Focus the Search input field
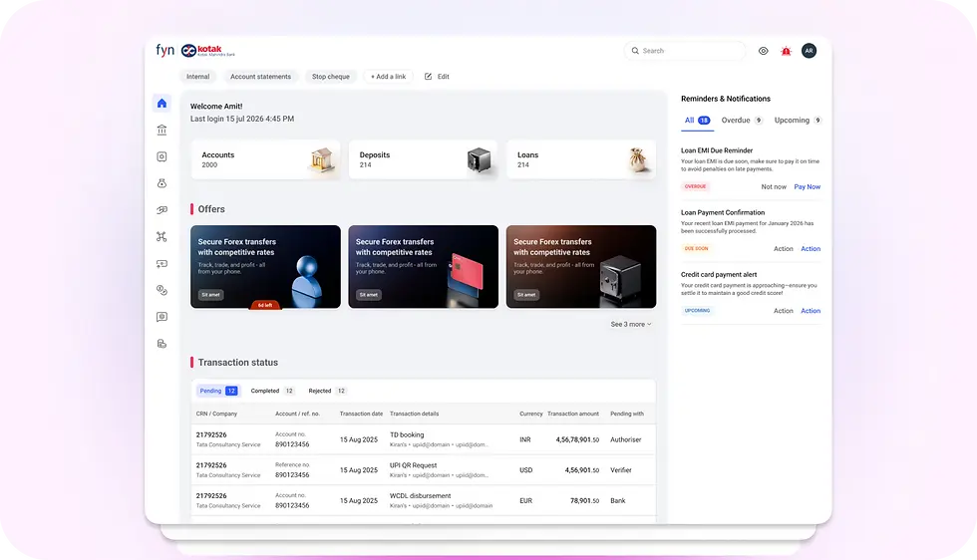This screenshot has height=560, width=977. point(685,51)
